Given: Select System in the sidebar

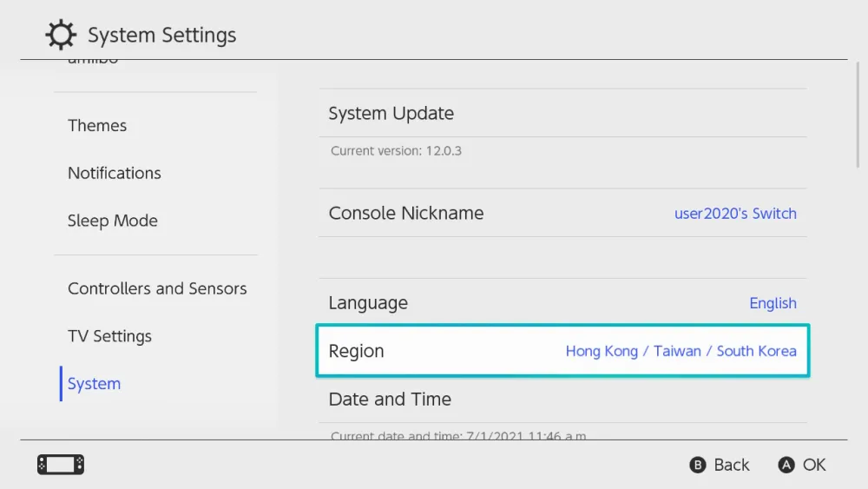Looking at the screenshot, I should coord(94,384).
